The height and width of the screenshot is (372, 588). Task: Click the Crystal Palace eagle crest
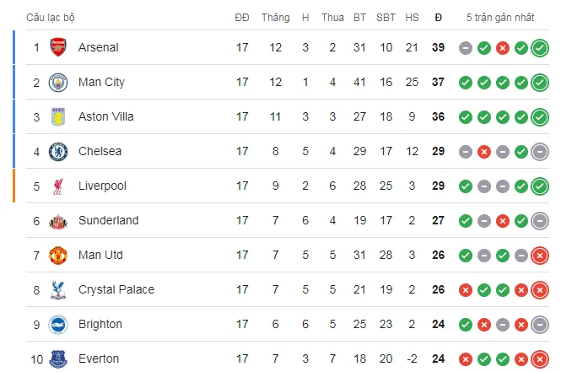58,289
